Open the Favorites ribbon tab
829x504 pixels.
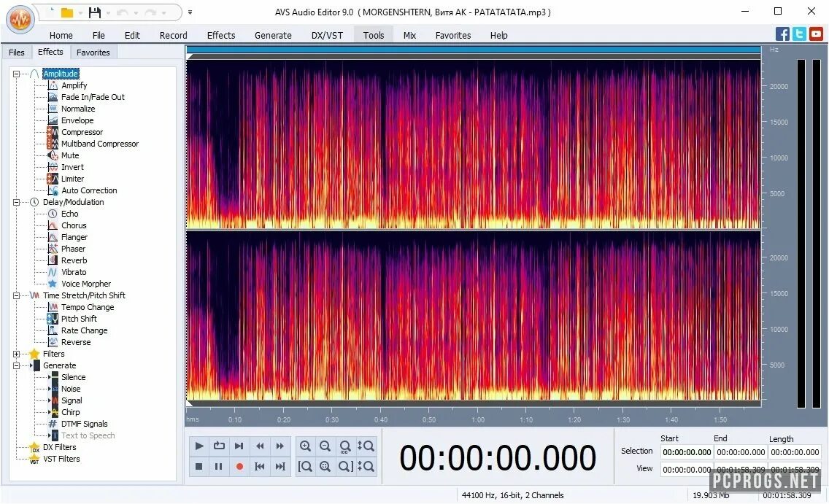[x=453, y=36]
